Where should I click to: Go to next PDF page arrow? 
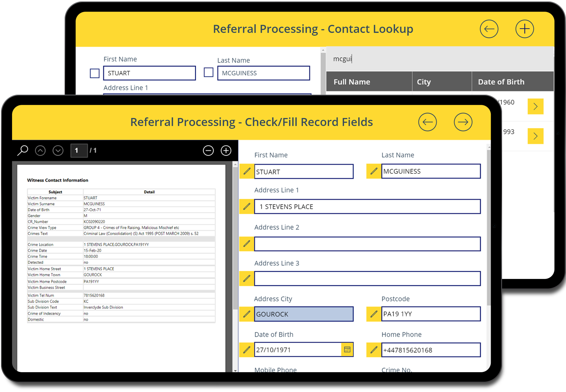(x=58, y=151)
